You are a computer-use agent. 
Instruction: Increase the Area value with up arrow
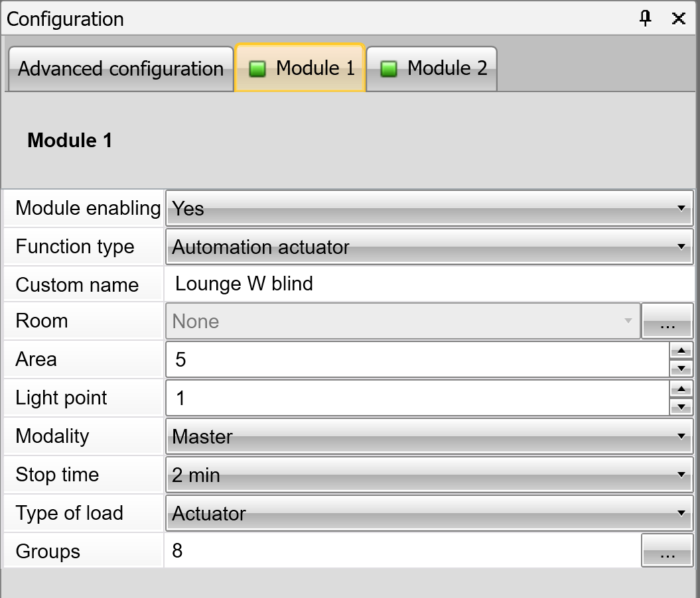click(681, 351)
